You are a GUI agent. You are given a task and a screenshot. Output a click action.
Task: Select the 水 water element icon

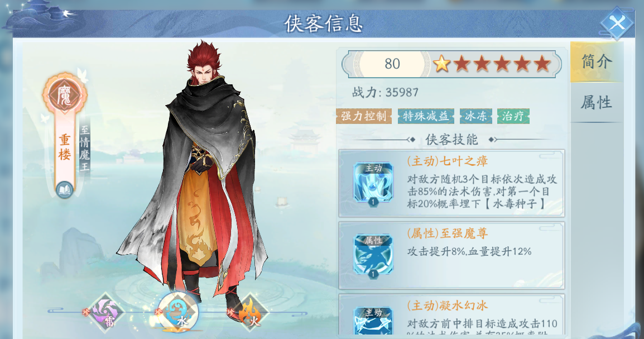[x=178, y=312]
